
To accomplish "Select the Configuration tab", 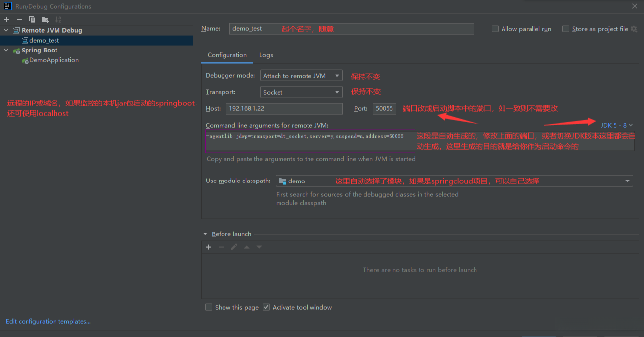I will pyautogui.click(x=227, y=55).
